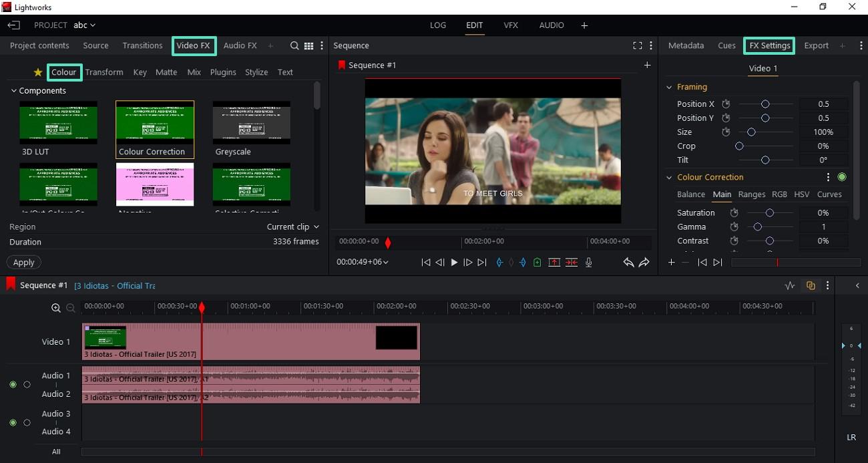Add a new tab after Export
Viewport: 868px width, 463px height.
point(842,45)
